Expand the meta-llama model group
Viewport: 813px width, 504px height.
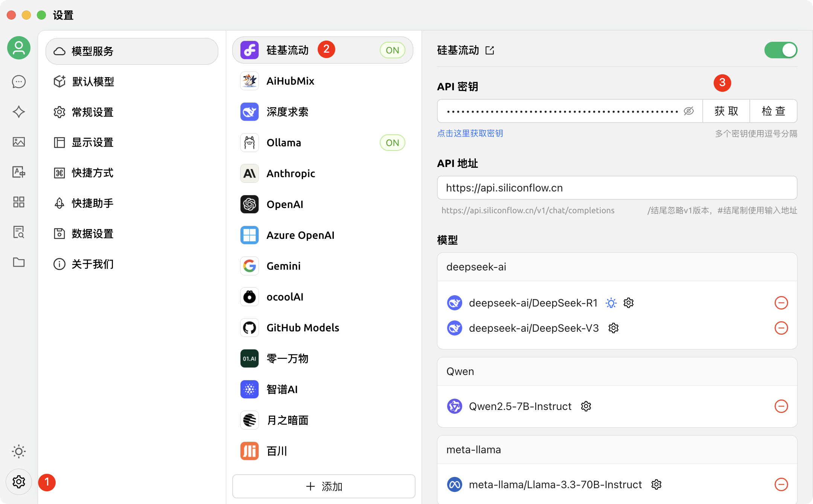473,448
